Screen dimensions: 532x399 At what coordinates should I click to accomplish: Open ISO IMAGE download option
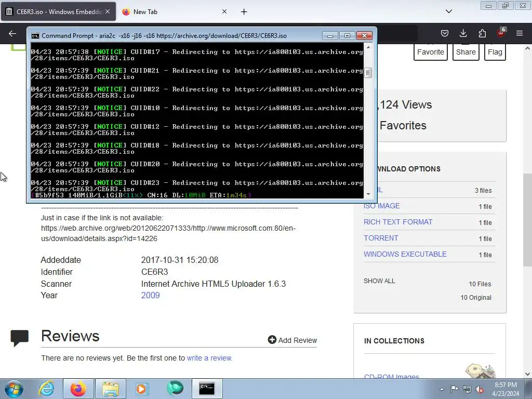[x=382, y=206]
